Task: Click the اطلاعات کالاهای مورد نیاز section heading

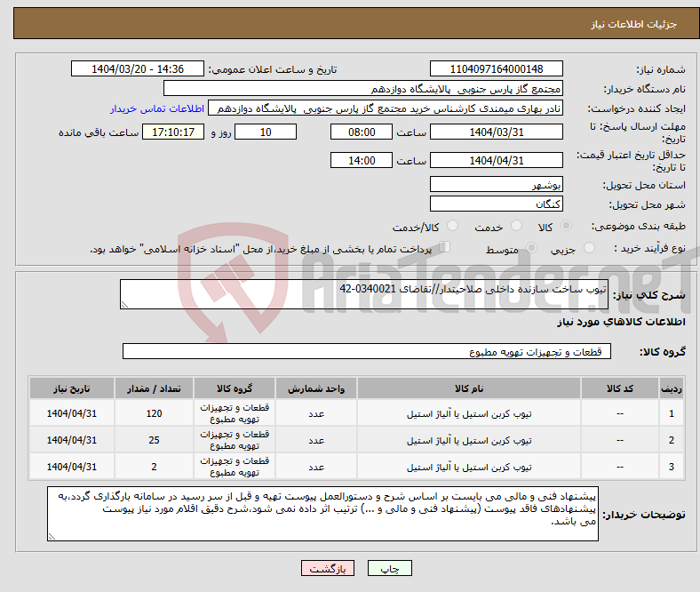Action: tap(621, 322)
